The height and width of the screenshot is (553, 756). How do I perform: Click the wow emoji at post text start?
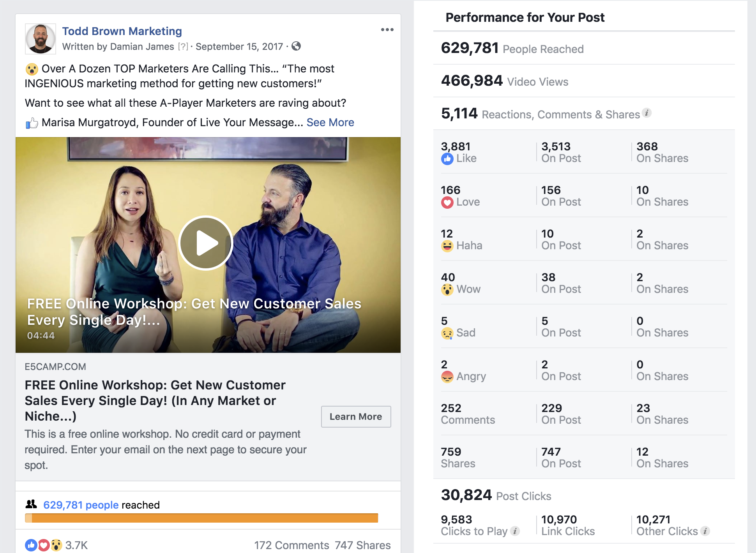click(x=32, y=69)
